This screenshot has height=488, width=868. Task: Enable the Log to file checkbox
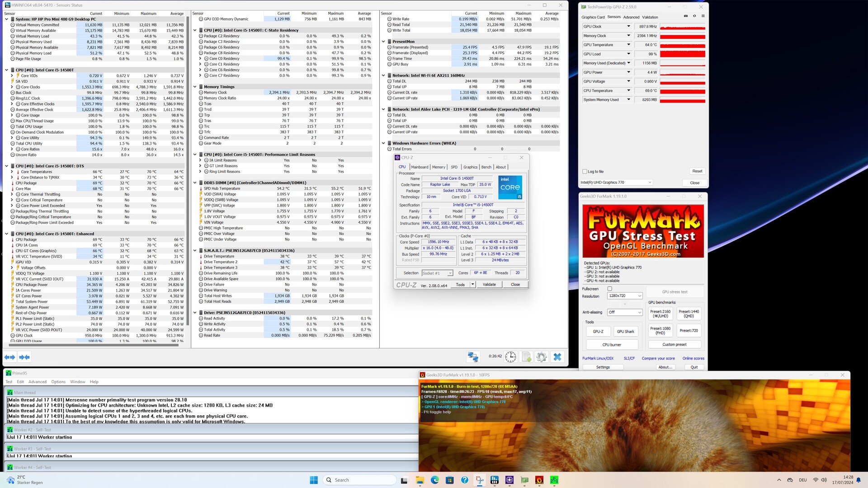click(585, 172)
